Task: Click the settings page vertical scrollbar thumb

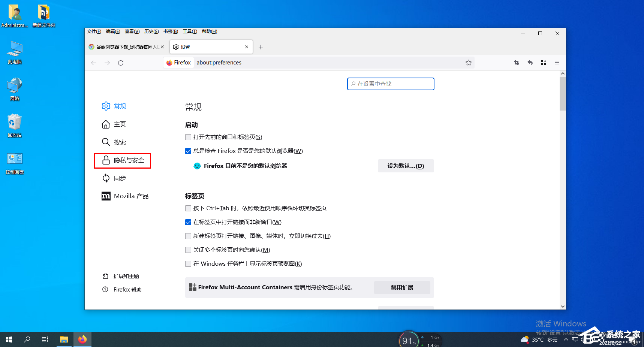Action: pyautogui.click(x=562, y=94)
